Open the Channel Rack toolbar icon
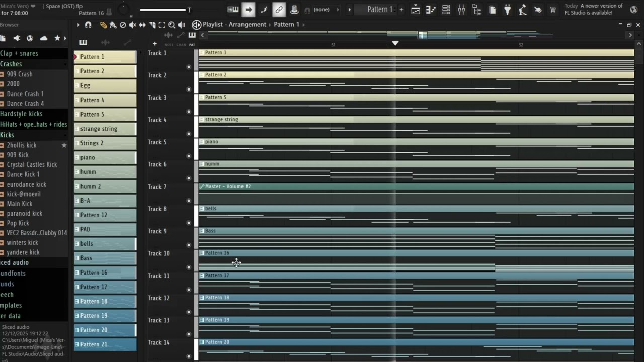644x362 pixels. (x=446, y=9)
